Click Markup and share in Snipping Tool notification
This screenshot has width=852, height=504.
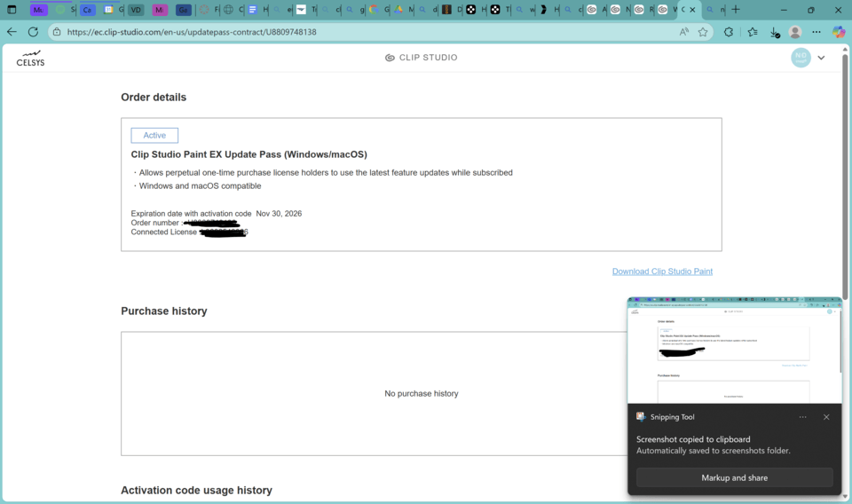click(734, 477)
